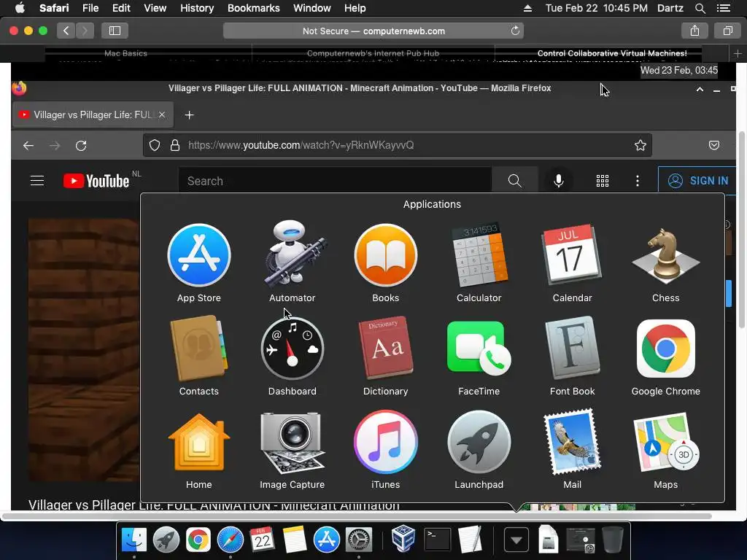Open the Bookmarks menu
The width and height of the screenshot is (747, 560).
(253, 8)
